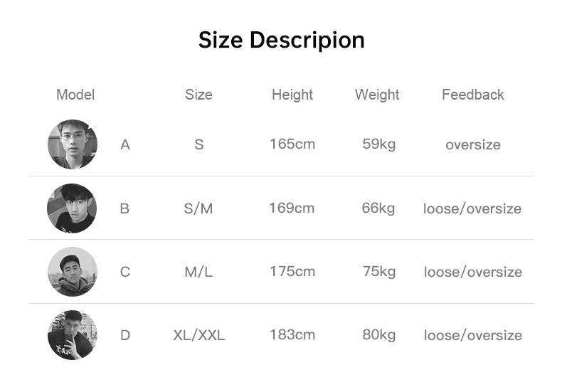Select size S/M in row B

coord(198,208)
